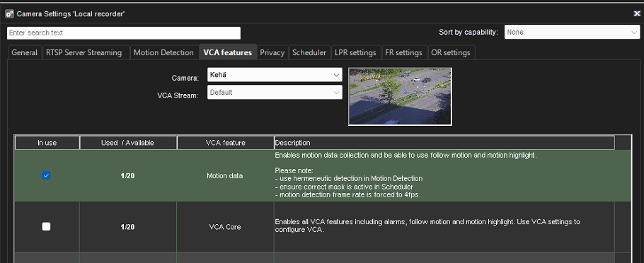Click the 1/20 value in VCA Core row

click(x=127, y=226)
